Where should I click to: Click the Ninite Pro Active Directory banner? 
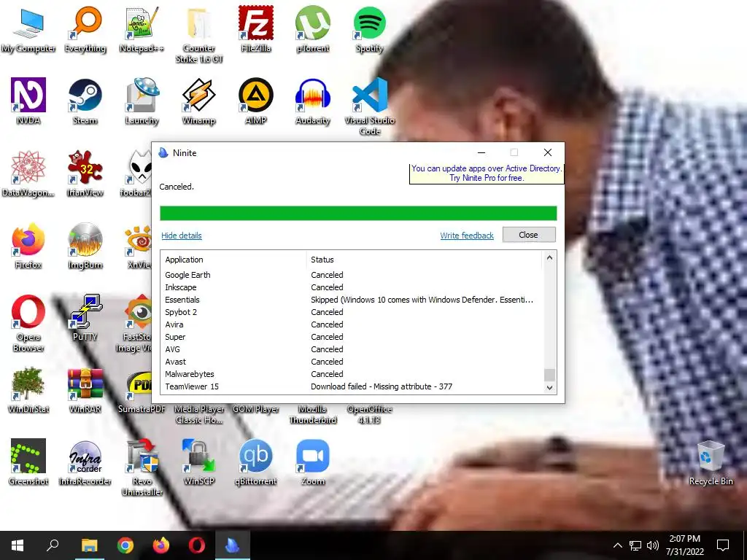point(487,174)
